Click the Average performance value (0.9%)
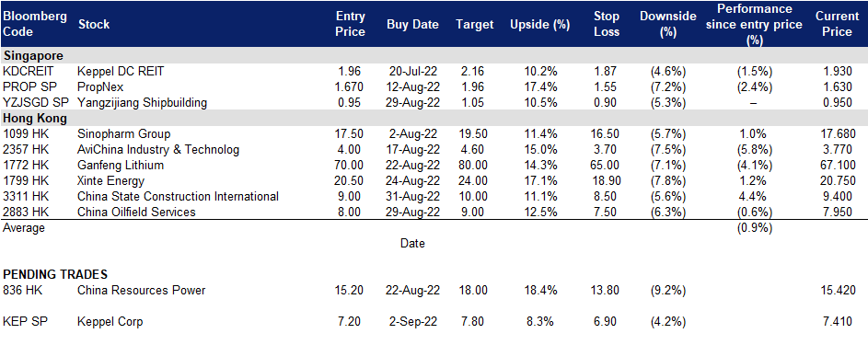Viewport: 868px width, 345px height. tap(754, 228)
